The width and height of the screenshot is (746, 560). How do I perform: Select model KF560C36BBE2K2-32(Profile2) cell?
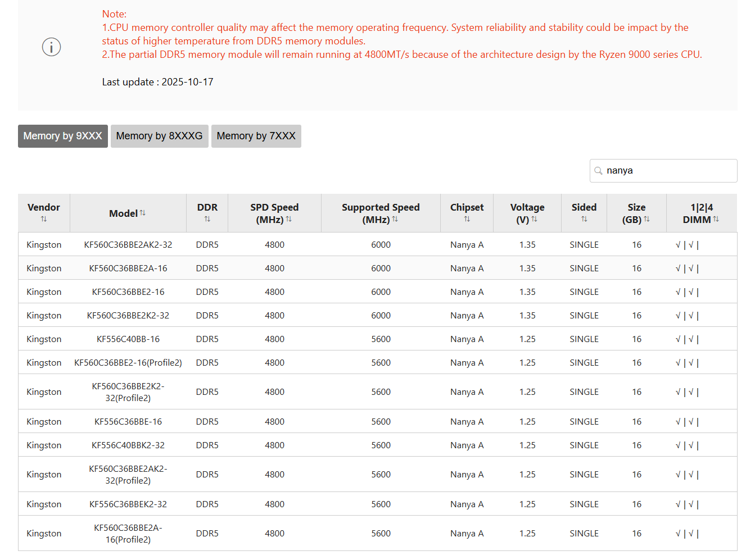point(128,392)
